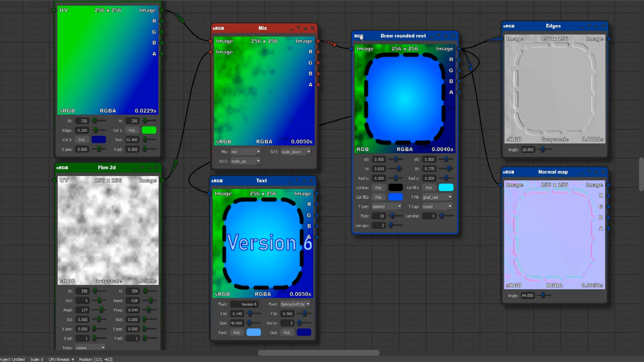Click the up-triangle icon in Mix node header
This screenshot has height=362, width=644.
305,28
